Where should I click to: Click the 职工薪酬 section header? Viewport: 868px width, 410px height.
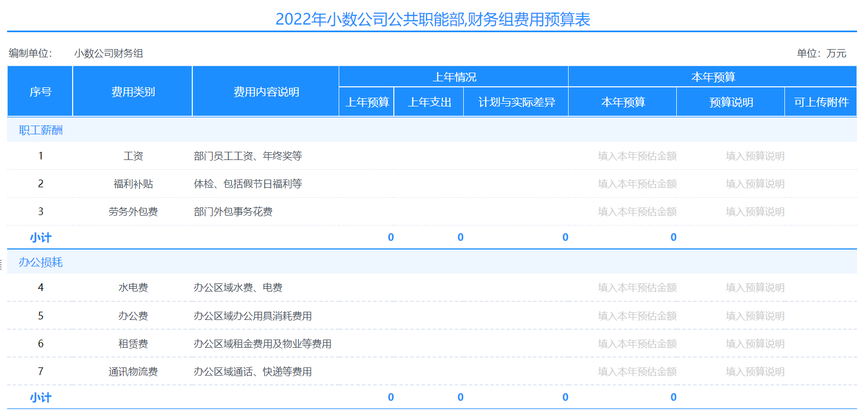click(41, 130)
